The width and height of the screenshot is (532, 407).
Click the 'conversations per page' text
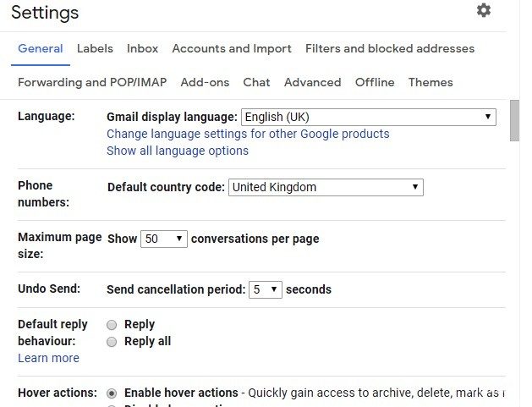tap(255, 239)
